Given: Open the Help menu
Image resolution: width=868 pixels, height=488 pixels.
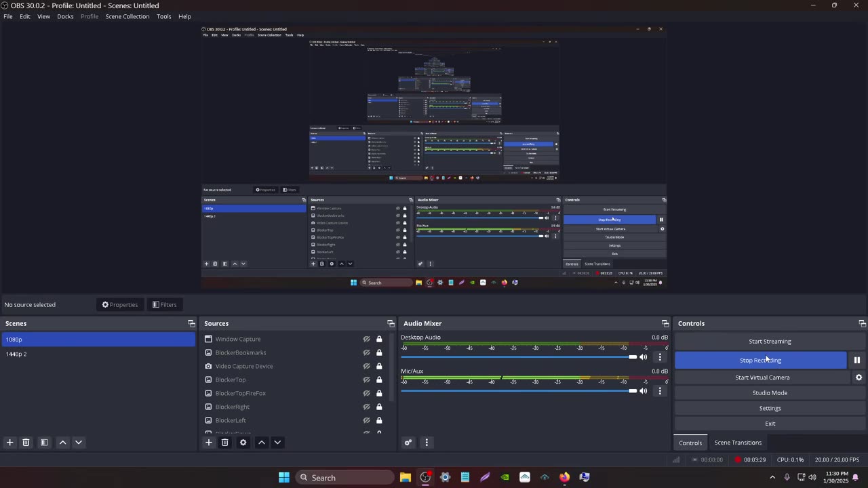Looking at the screenshot, I should 184,16.
